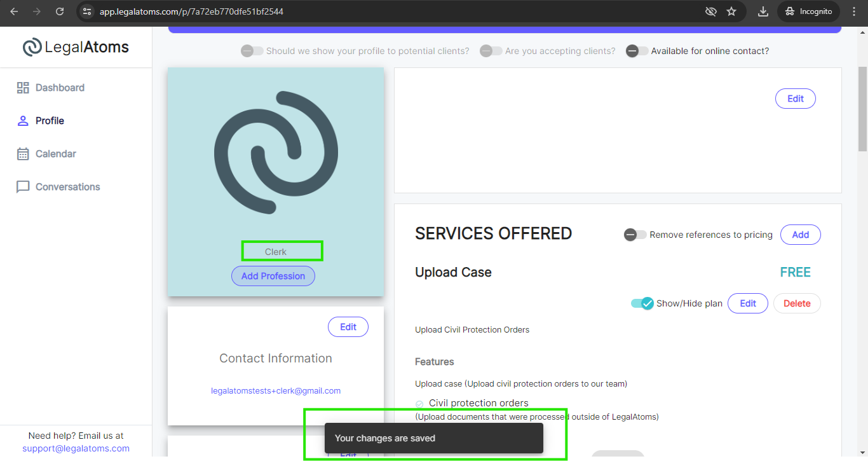Click the Civil protection orders feature item
The height and width of the screenshot is (461, 868).
(x=478, y=403)
